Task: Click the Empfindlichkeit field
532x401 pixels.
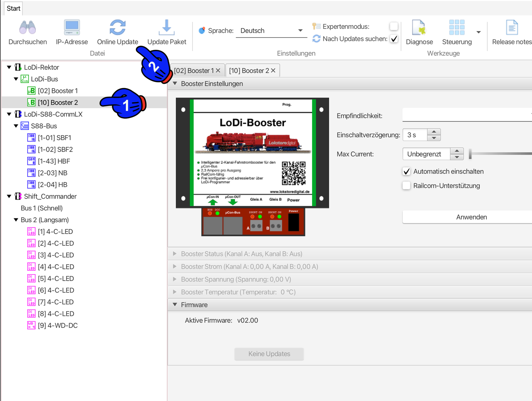Action: pos(467,115)
